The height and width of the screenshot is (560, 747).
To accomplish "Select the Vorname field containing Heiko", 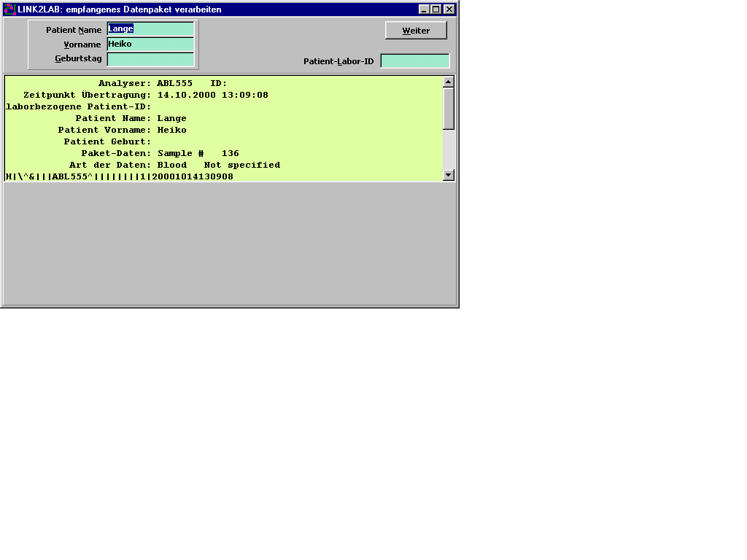I will (150, 44).
